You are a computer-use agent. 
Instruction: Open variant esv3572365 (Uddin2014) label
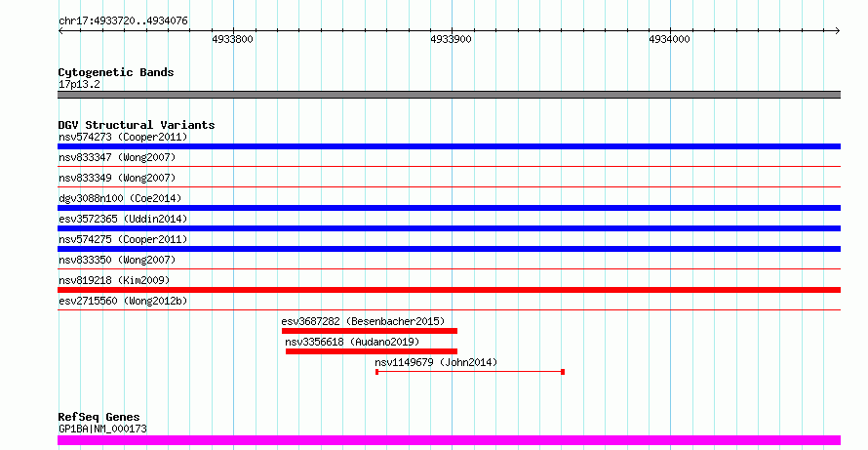pos(123,219)
